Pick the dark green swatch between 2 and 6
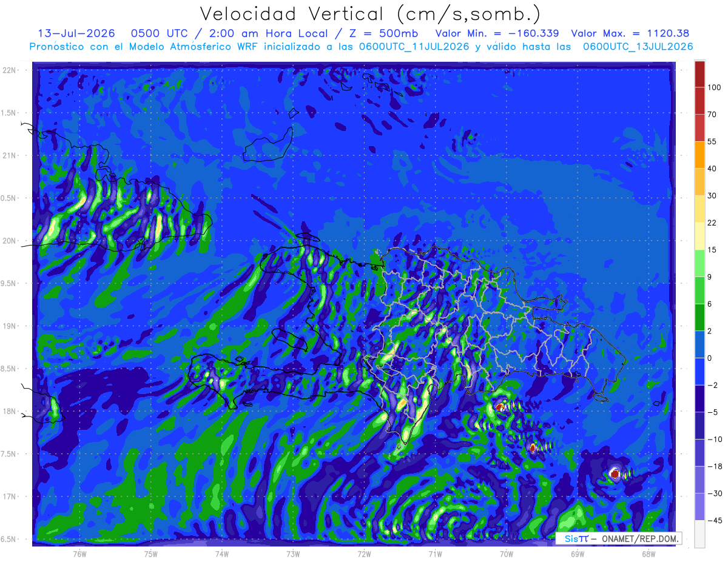 pyautogui.click(x=700, y=318)
